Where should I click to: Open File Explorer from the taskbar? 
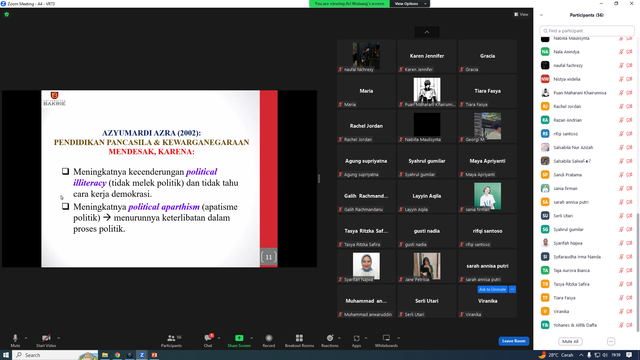tap(105, 355)
